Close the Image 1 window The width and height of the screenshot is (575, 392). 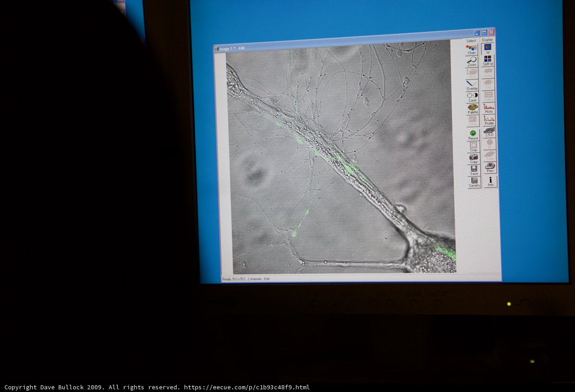pyautogui.click(x=491, y=32)
